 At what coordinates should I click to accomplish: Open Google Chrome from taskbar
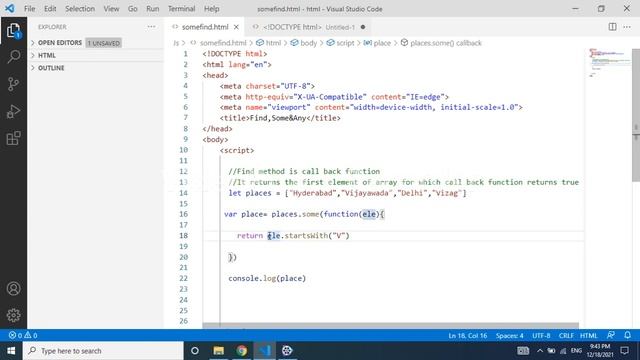coord(242,351)
